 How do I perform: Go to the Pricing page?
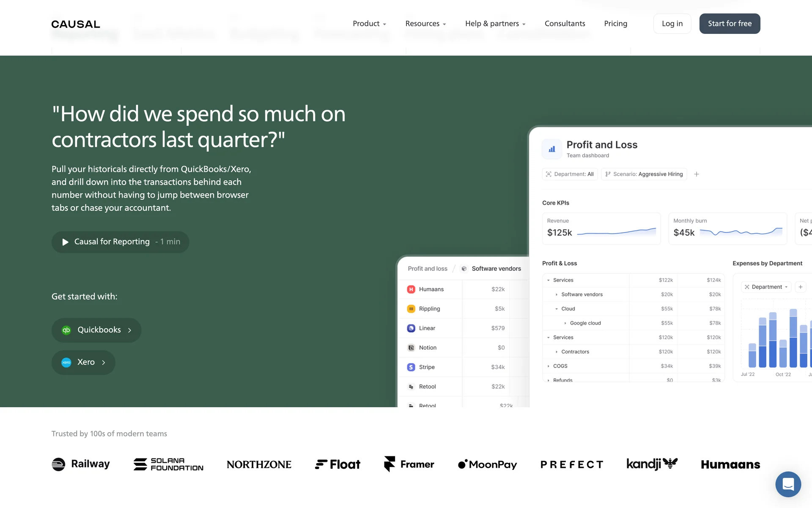615,24
